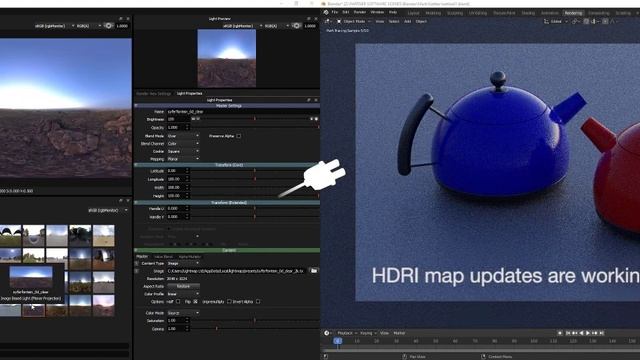Open Blender's Render menu
Screen dimensions: 640x360
point(360,12)
